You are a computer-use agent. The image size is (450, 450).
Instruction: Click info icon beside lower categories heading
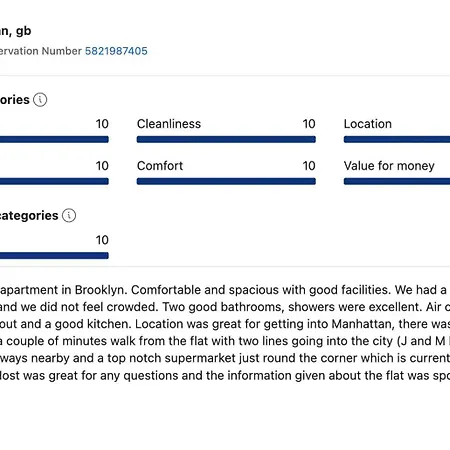click(69, 215)
